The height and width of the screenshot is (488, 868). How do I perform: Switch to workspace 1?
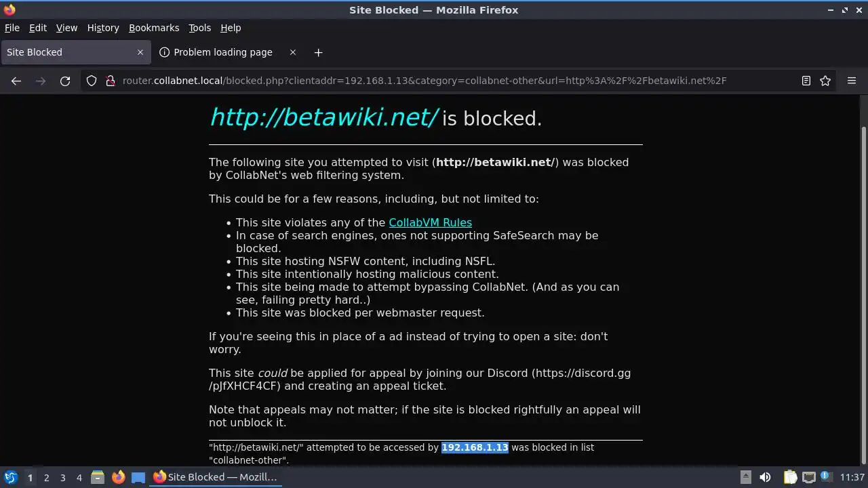click(x=30, y=477)
